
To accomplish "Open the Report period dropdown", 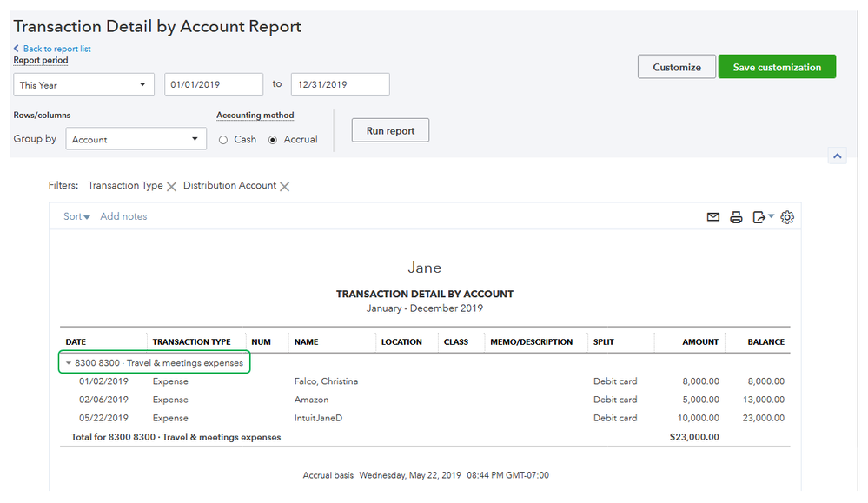I will (x=83, y=85).
